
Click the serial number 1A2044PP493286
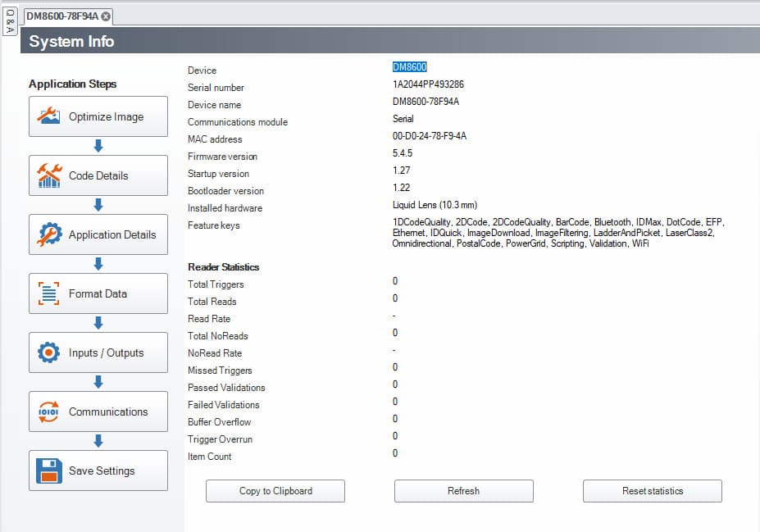429,84
